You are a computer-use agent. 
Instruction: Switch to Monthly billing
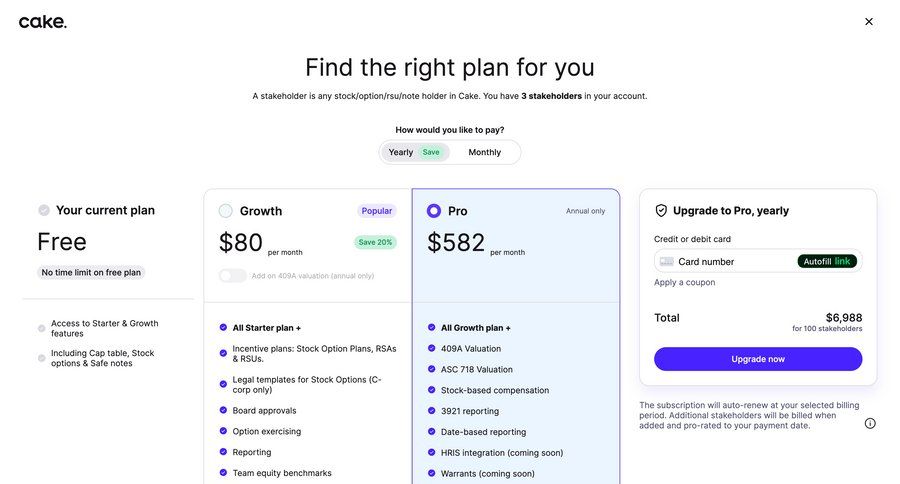coord(485,152)
